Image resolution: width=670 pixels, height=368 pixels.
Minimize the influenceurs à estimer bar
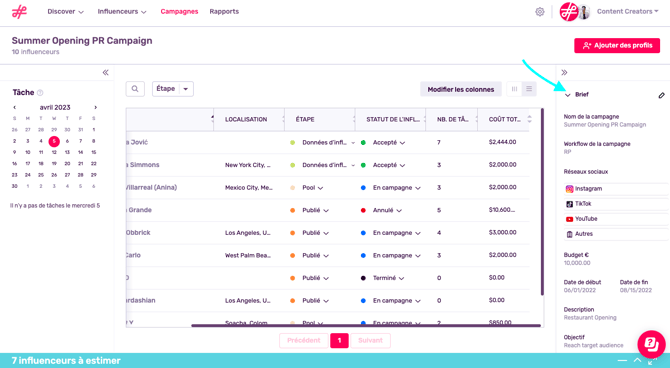coord(622,361)
